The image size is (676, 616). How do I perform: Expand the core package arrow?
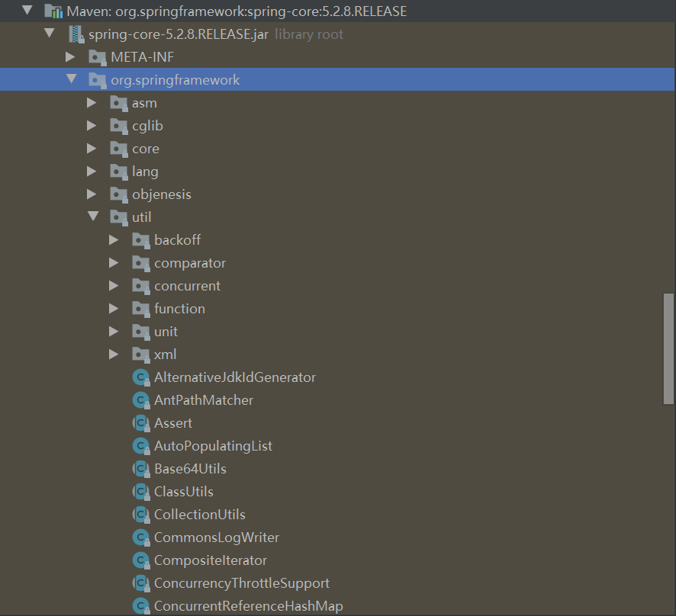click(x=92, y=149)
